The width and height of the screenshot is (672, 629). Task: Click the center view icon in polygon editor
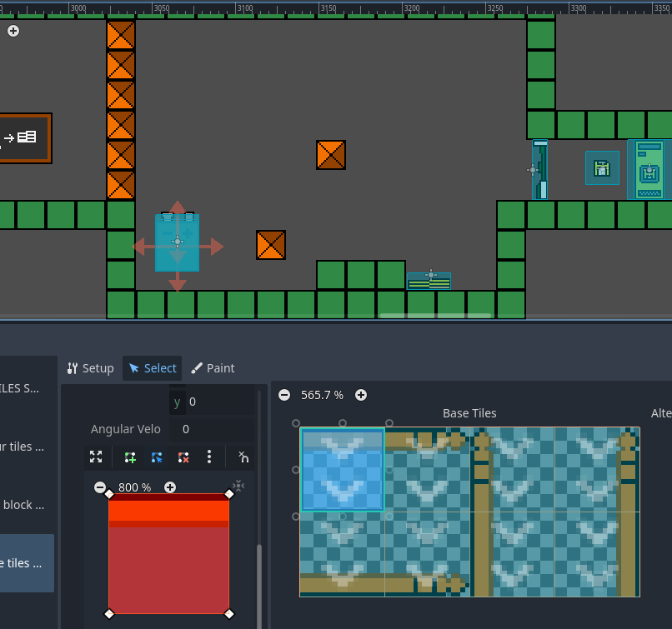(238, 486)
